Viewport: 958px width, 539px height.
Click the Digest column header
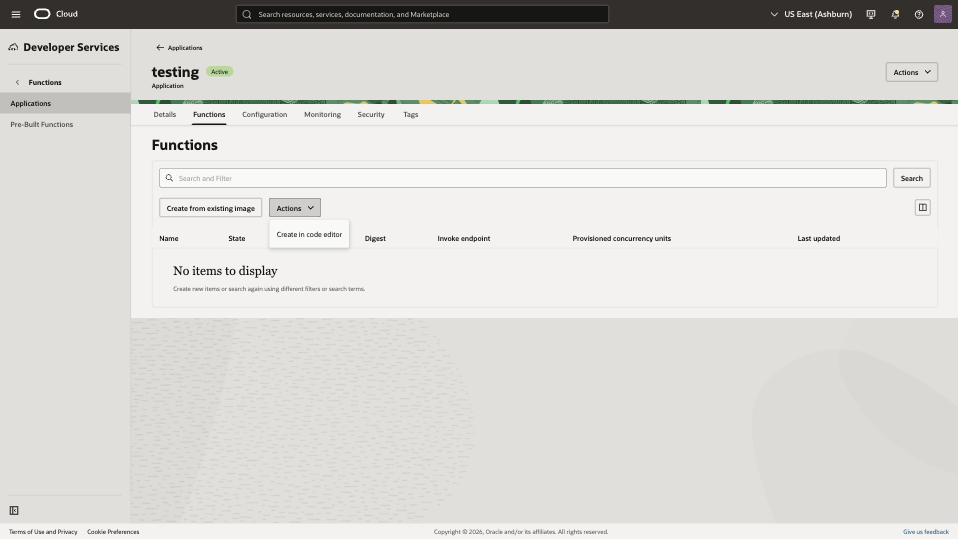[x=375, y=238]
